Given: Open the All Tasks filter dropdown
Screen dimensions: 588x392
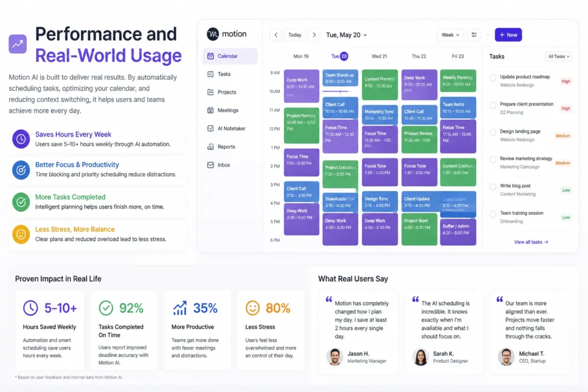Looking at the screenshot, I should [x=559, y=57].
